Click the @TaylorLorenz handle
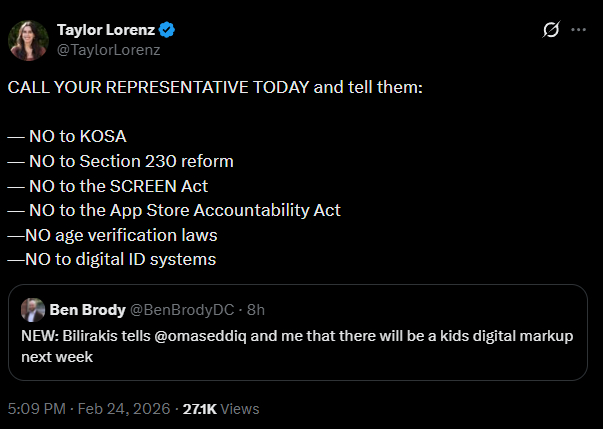This screenshot has width=603, height=429. click(x=109, y=48)
